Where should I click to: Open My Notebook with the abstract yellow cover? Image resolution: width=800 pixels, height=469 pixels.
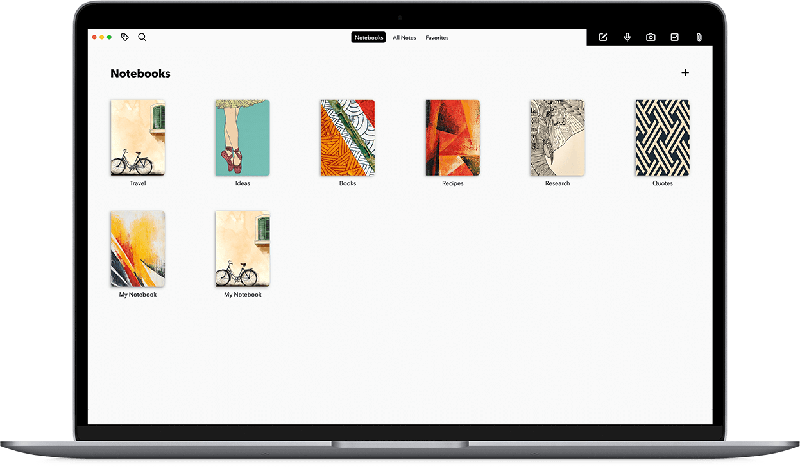click(x=138, y=249)
